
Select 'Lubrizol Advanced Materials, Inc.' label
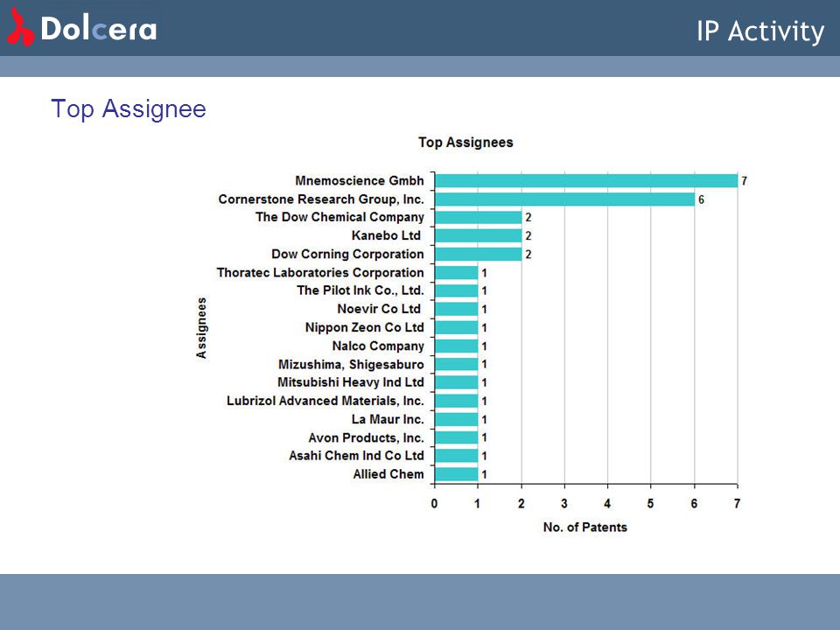tap(325, 401)
